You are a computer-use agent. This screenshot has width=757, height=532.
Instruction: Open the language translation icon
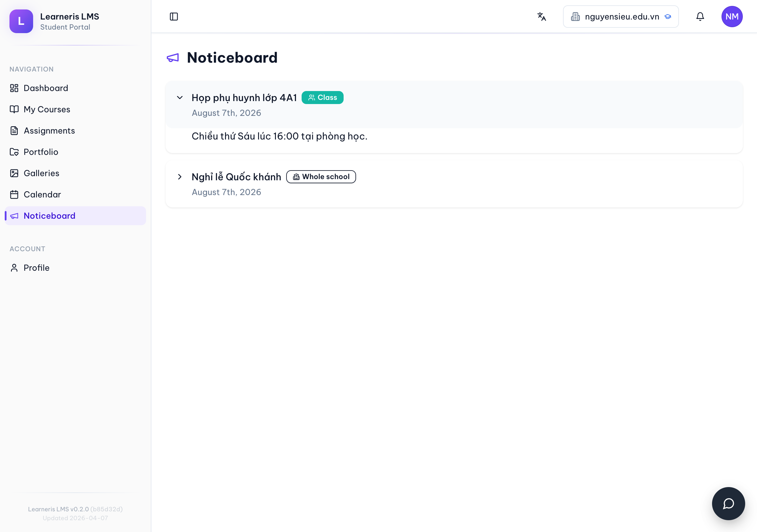tap(541, 17)
